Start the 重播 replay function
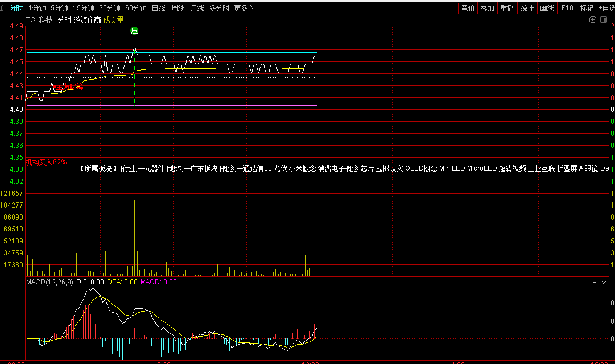The width and height of the screenshot is (615, 364). [507, 8]
